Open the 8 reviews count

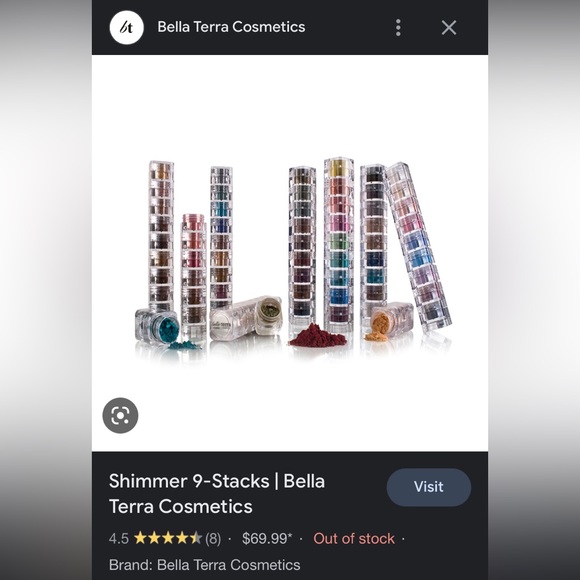213,539
